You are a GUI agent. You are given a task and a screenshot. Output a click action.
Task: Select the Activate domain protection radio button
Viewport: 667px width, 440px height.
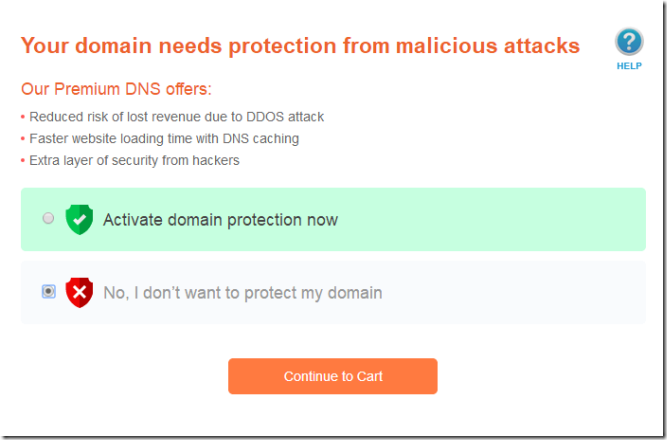click(48, 218)
